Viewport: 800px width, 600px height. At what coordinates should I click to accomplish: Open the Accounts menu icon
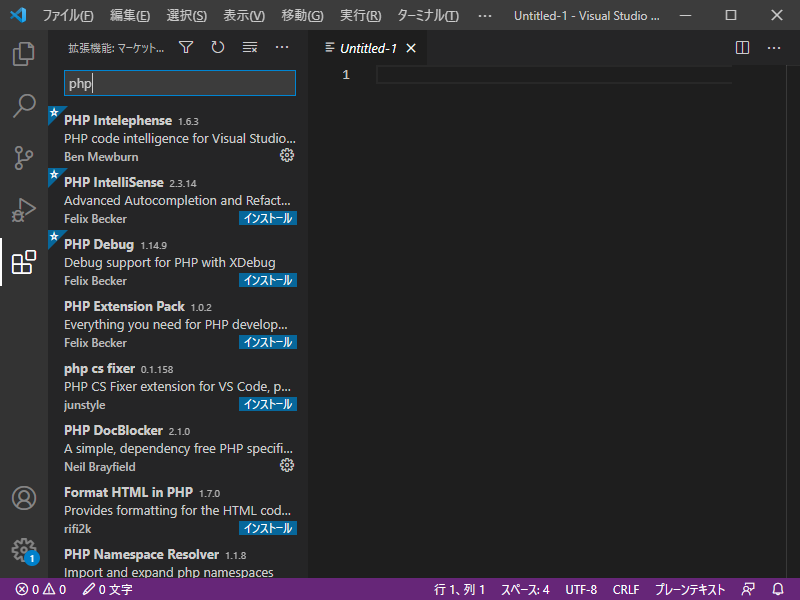23,498
